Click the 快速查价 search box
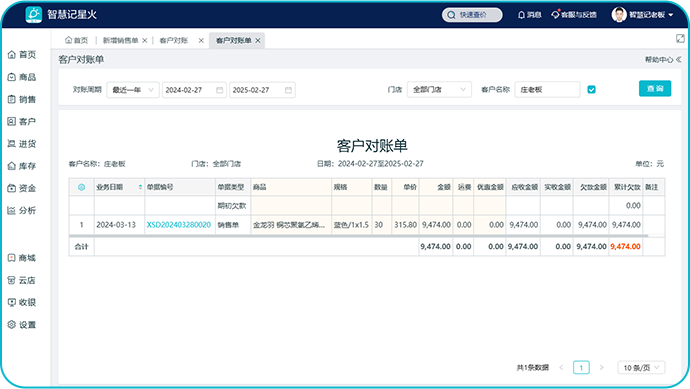 [x=472, y=15]
